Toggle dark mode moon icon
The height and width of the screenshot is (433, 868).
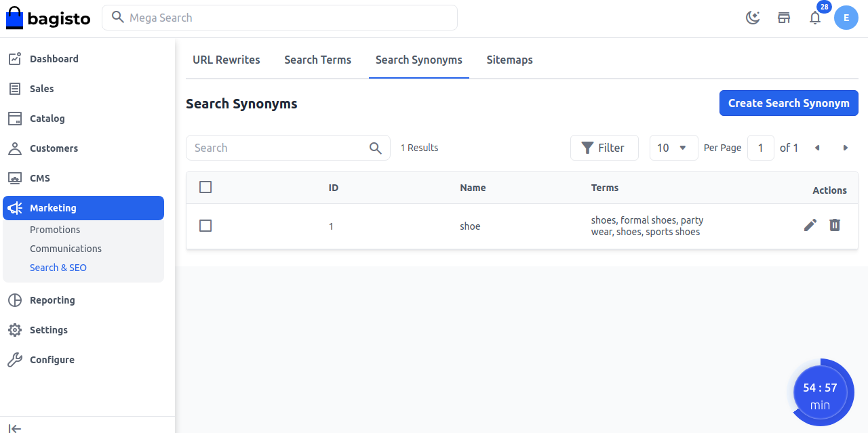pyautogui.click(x=753, y=18)
